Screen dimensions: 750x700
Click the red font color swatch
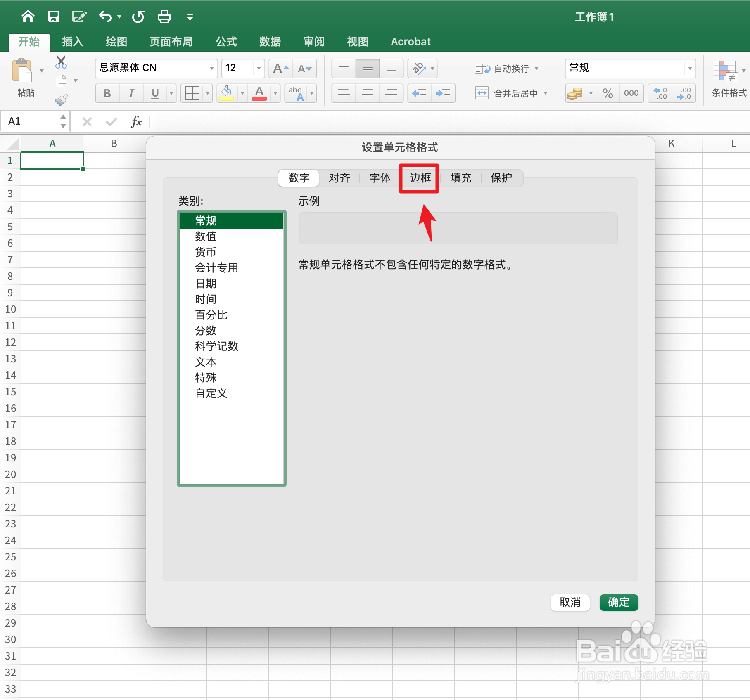pos(259,98)
